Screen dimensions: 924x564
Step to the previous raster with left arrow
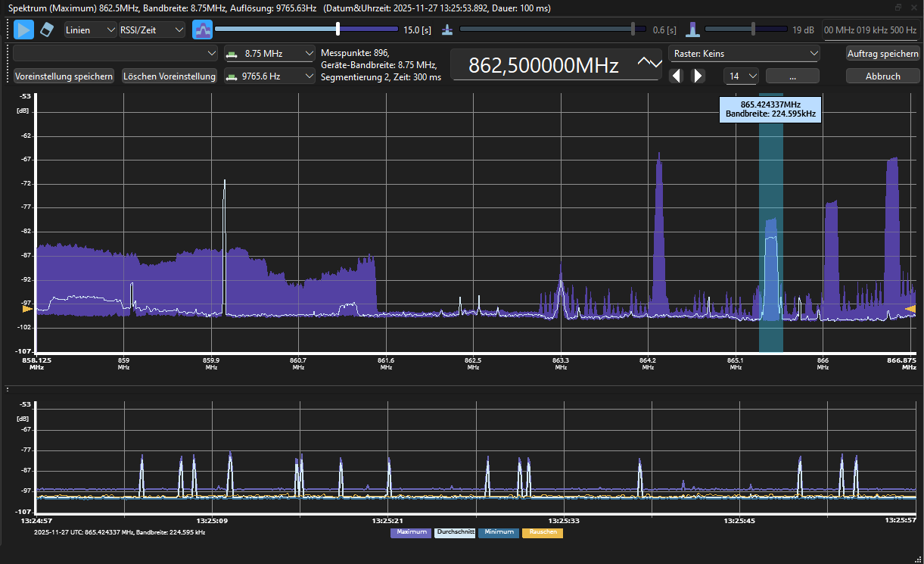(x=677, y=76)
